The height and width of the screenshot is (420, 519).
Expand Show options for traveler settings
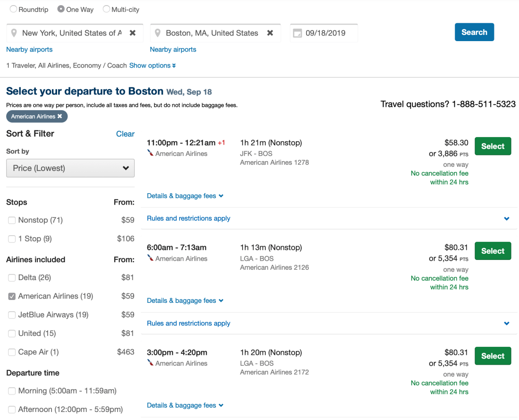152,66
